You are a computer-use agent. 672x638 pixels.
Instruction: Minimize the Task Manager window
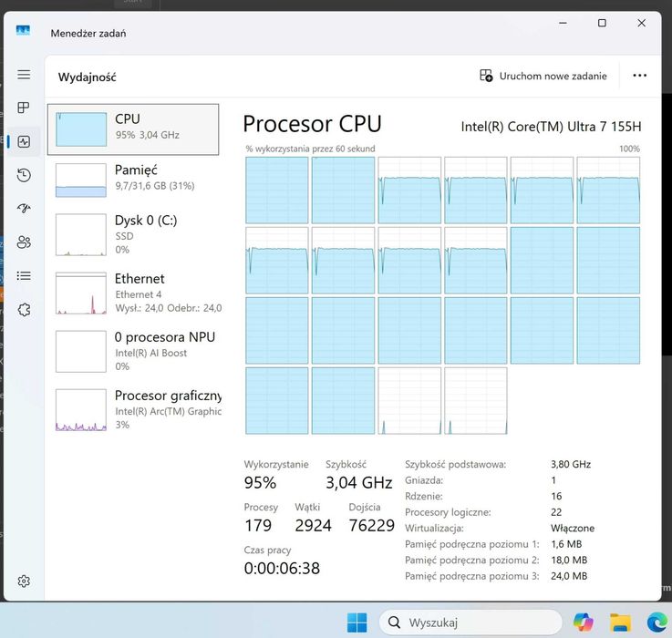(x=563, y=23)
